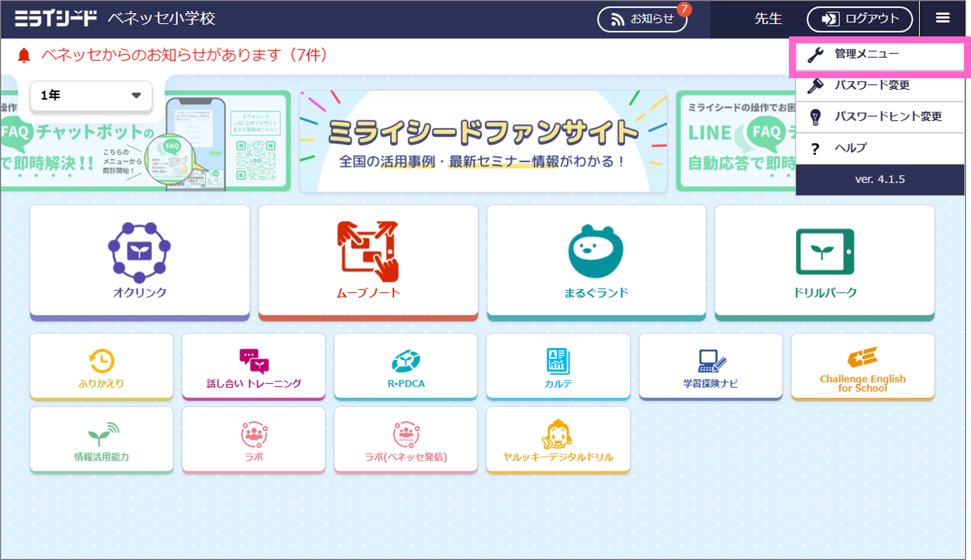
Task: Expand the 1年 grade selector
Action: 90,96
